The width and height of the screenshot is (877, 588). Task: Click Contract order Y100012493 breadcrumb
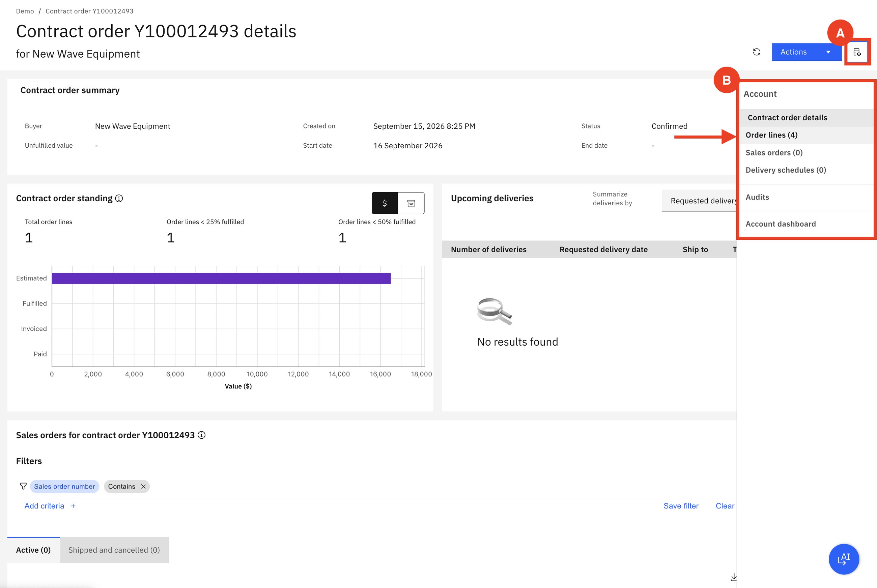coord(89,11)
